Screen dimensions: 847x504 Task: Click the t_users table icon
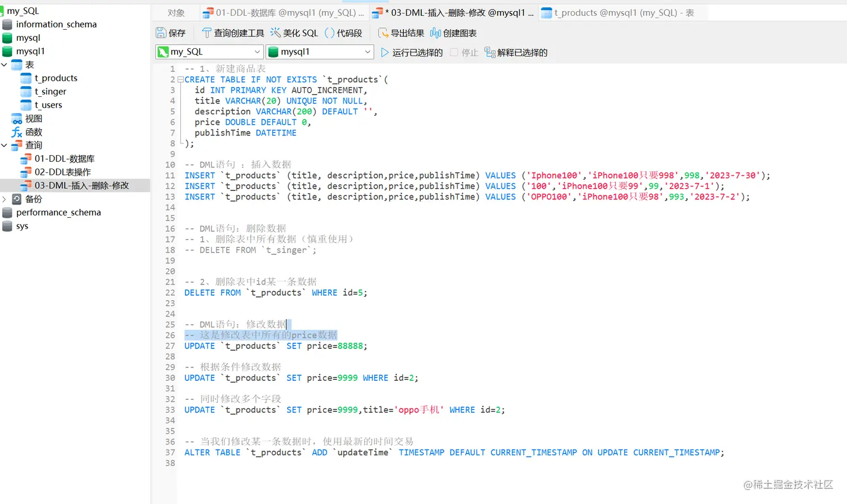click(x=26, y=105)
